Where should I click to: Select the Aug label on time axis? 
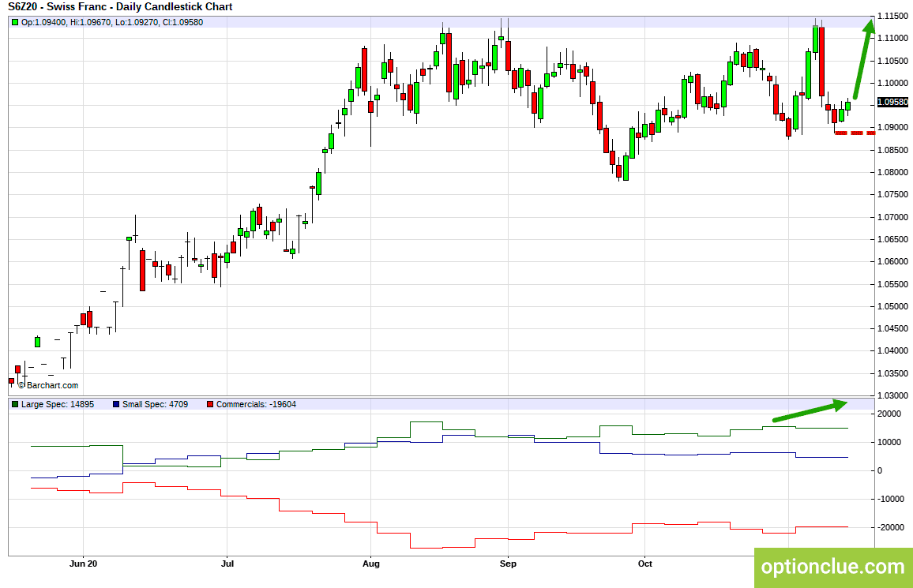(371, 564)
